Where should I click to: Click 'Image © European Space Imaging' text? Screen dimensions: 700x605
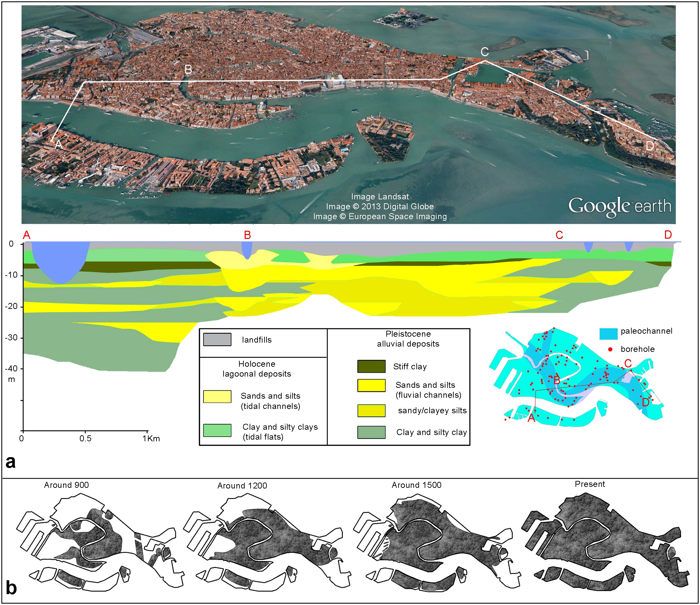pyautogui.click(x=380, y=217)
